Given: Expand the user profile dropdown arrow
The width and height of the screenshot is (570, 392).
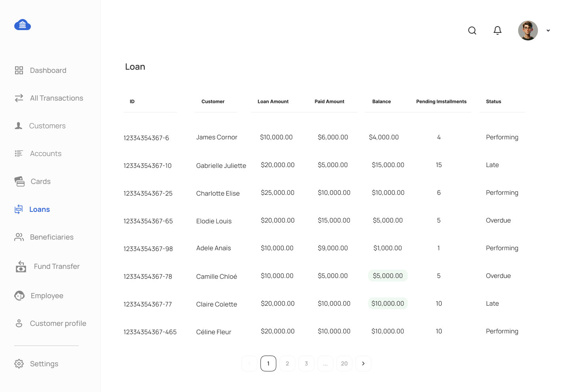Looking at the screenshot, I should (548, 30).
